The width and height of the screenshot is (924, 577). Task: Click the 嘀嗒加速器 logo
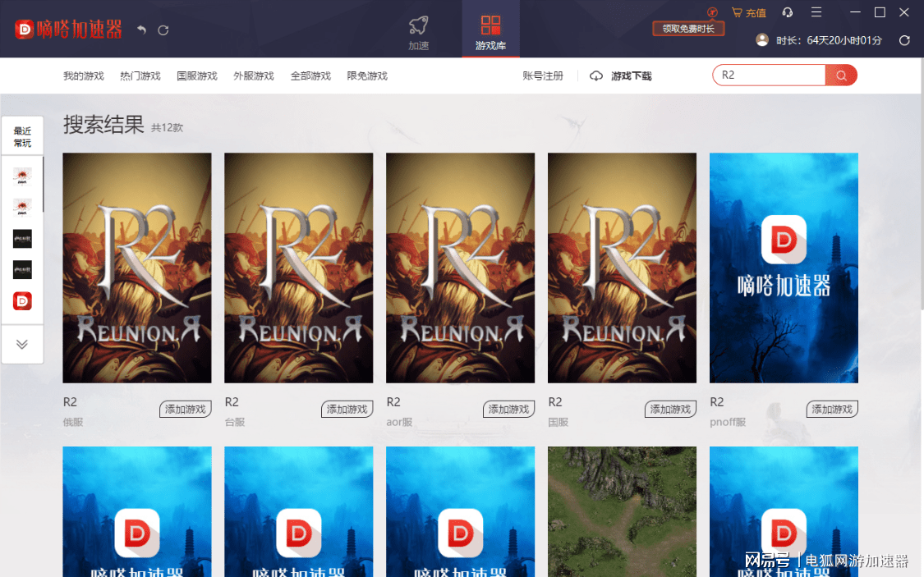[68, 29]
